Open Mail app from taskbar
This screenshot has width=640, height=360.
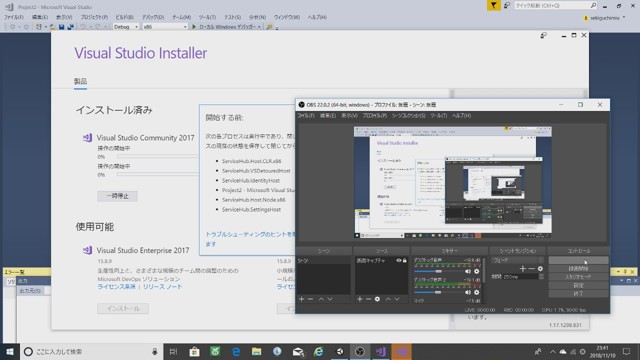(298, 351)
